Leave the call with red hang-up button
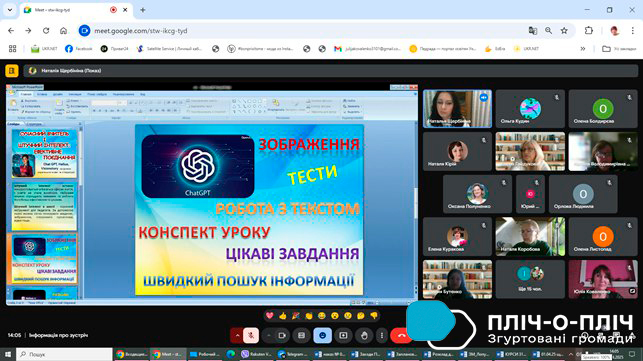Viewport: 643px width, 361px height. pos(401,336)
